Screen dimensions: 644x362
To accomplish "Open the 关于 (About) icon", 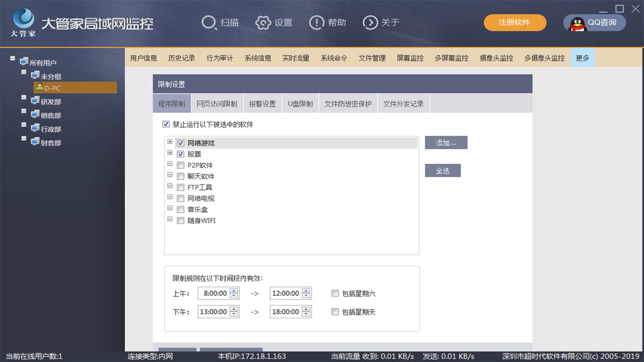I will (x=371, y=23).
